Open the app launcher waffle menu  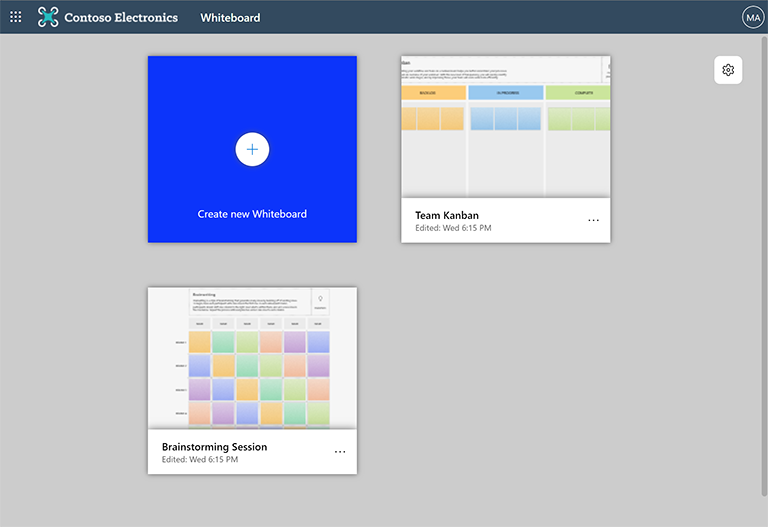[15, 17]
